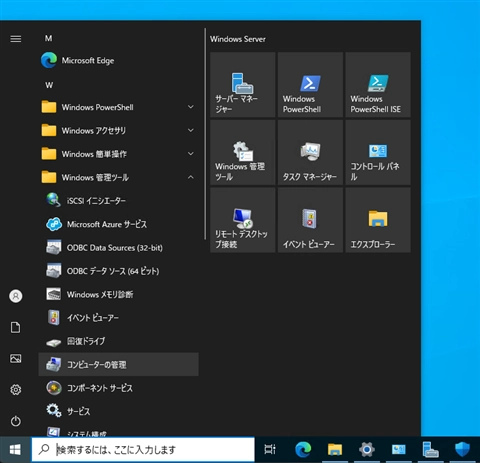Image resolution: width=480 pixels, height=463 pixels.
Task: Open ODBC Data Sources (32-bit)
Action: pyautogui.click(x=119, y=248)
